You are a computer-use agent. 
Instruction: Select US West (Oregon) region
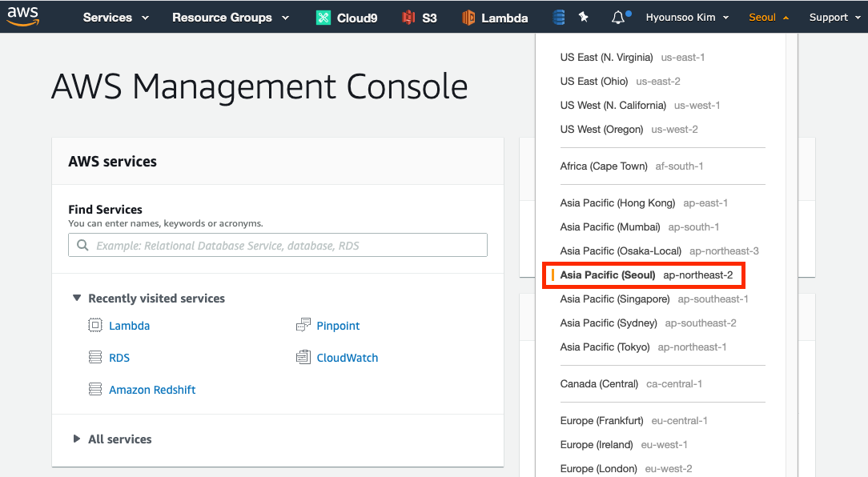(629, 130)
